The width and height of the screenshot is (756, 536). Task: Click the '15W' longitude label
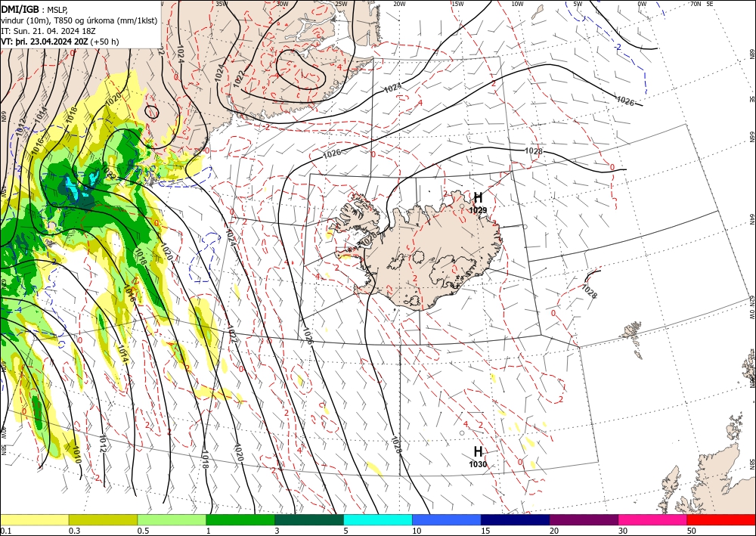(x=458, y=4)
